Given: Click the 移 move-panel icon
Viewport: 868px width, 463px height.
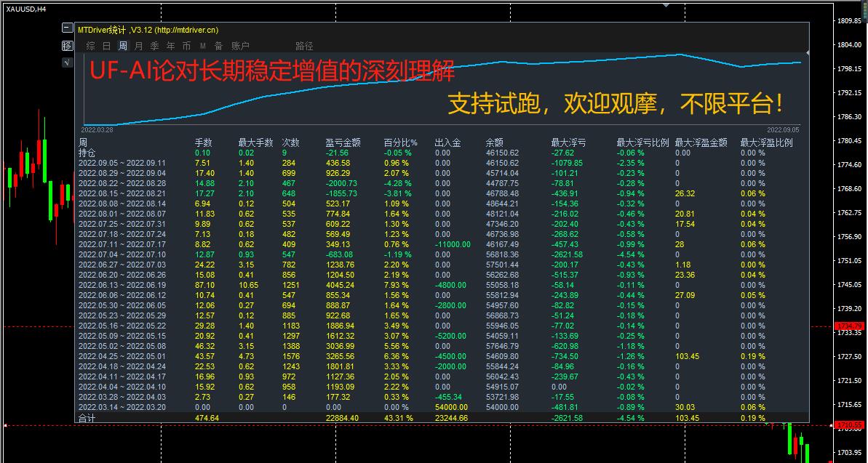Looking at the screenshot, I should coord(67,45).
